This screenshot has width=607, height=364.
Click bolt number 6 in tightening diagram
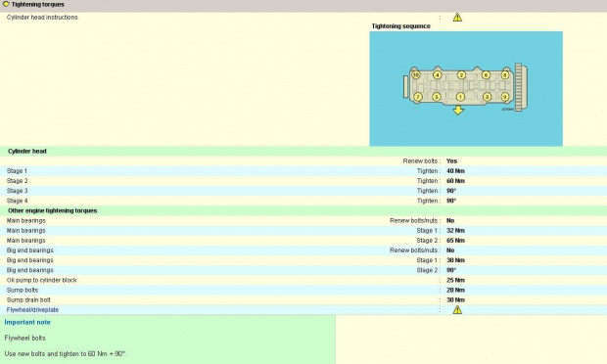(x=486, y=75)
